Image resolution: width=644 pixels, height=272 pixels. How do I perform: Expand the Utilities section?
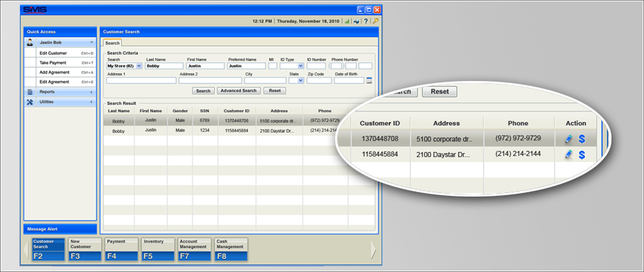91,102
